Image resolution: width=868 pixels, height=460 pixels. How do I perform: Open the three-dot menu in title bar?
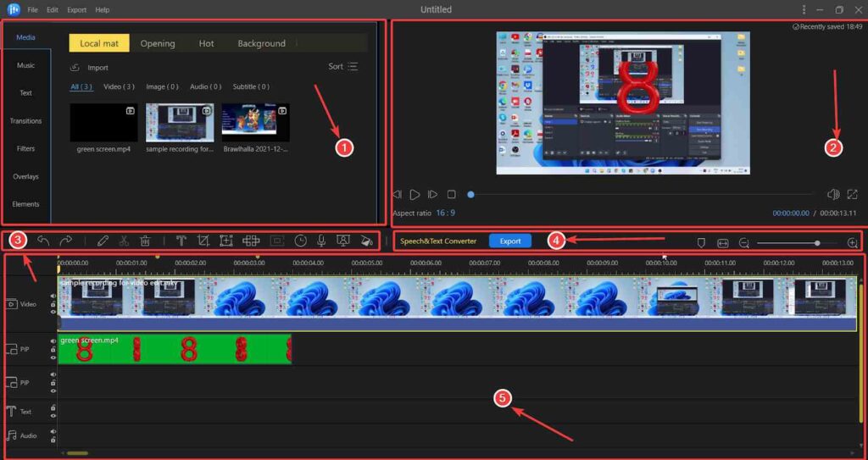pyautogui.click(x=804, y=9)
